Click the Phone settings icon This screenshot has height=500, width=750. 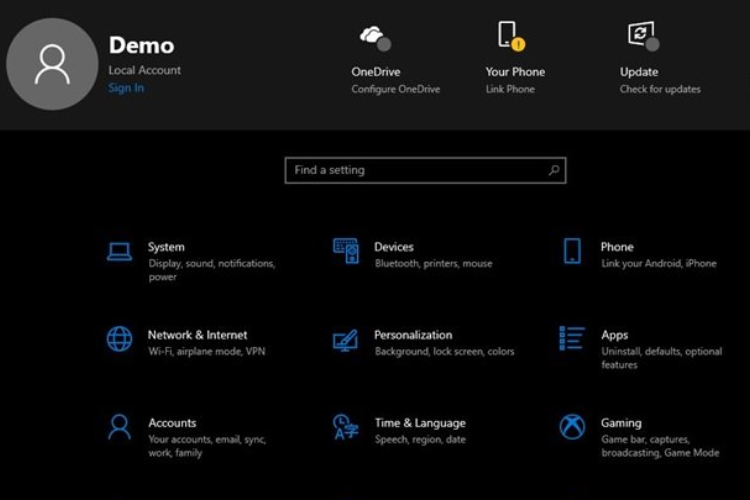(572, 251)
